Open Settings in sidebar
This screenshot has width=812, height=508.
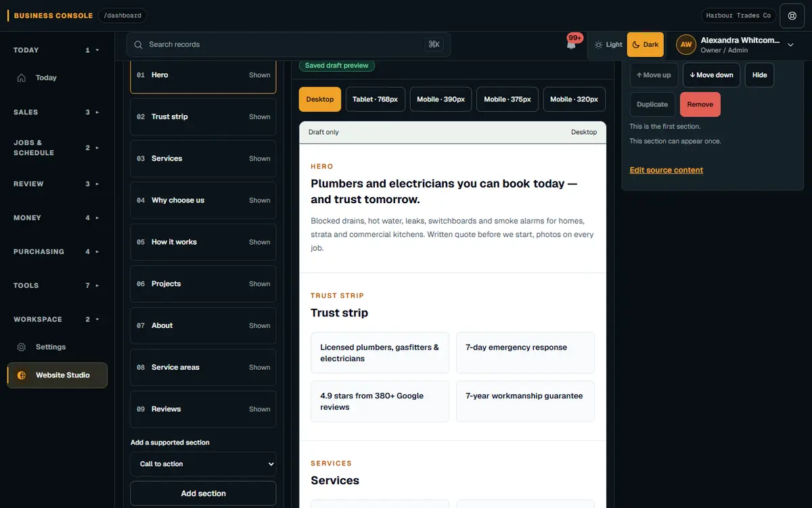(58, 347)
